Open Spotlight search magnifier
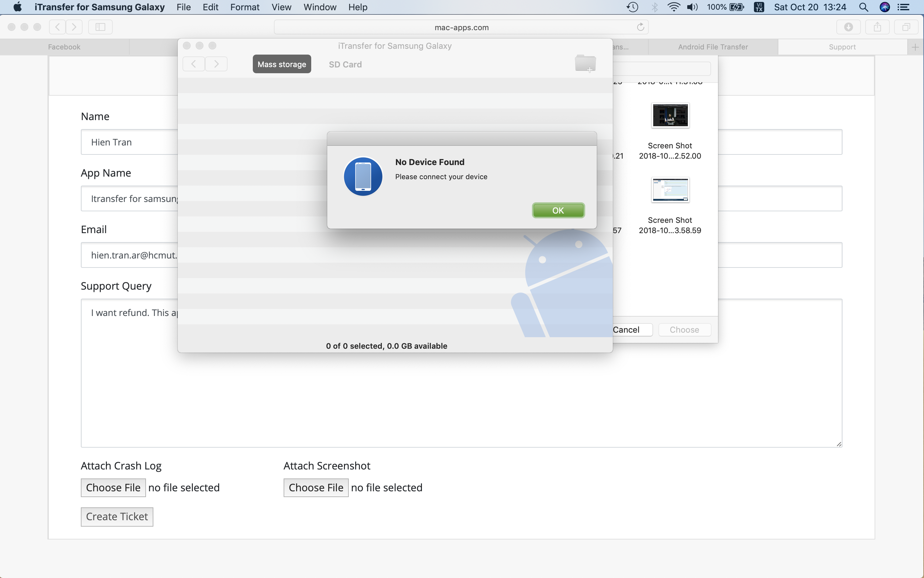The width and height of the screenshot is (924, 578). (x=863, y=7)
